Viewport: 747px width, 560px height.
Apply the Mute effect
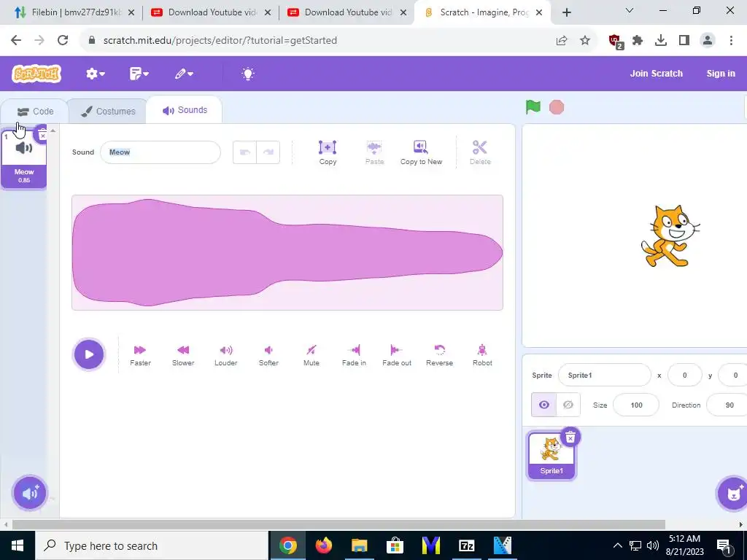click(311, 355)
